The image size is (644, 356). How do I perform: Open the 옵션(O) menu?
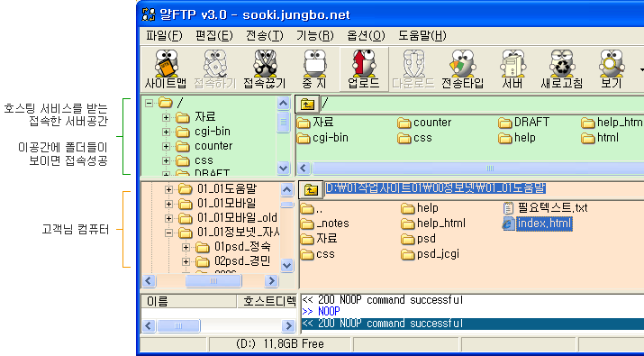tap(366, 36)
